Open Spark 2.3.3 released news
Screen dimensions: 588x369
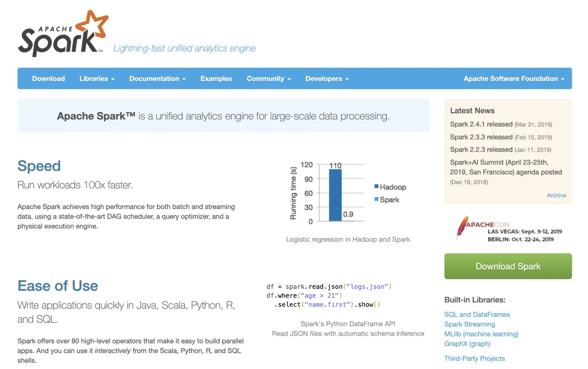481,137
